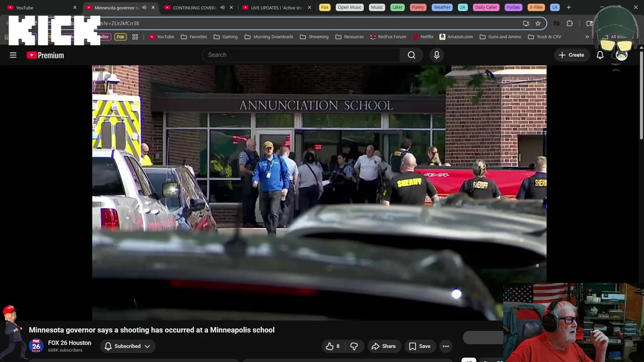Image resolution: width=644 pixels, height=362 pixels.
Task: Open the X-Files tab group
Action: (536, 7)
